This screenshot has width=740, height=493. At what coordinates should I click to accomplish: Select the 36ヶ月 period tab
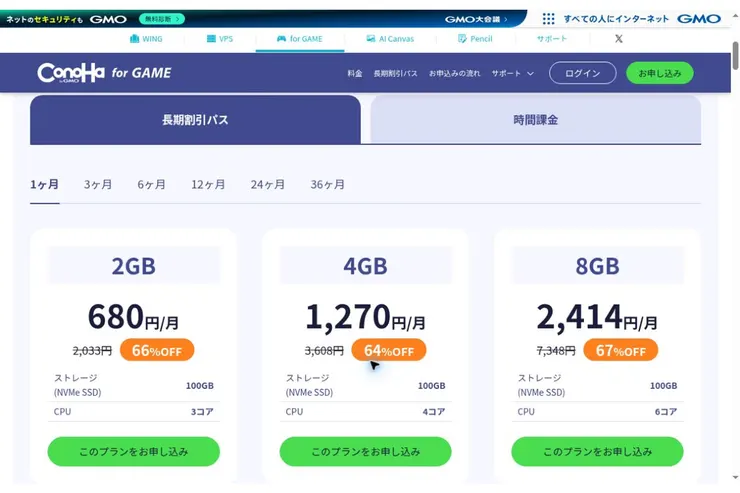tap(328, 184)
